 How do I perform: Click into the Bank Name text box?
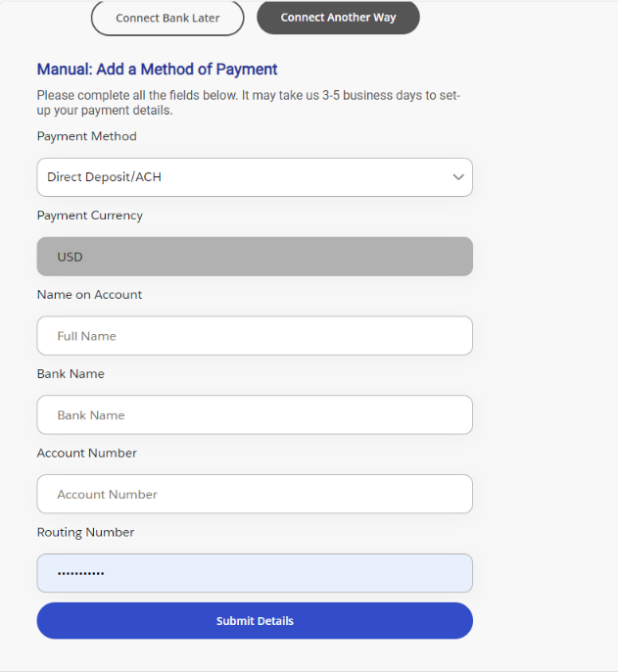click(255, 415)
